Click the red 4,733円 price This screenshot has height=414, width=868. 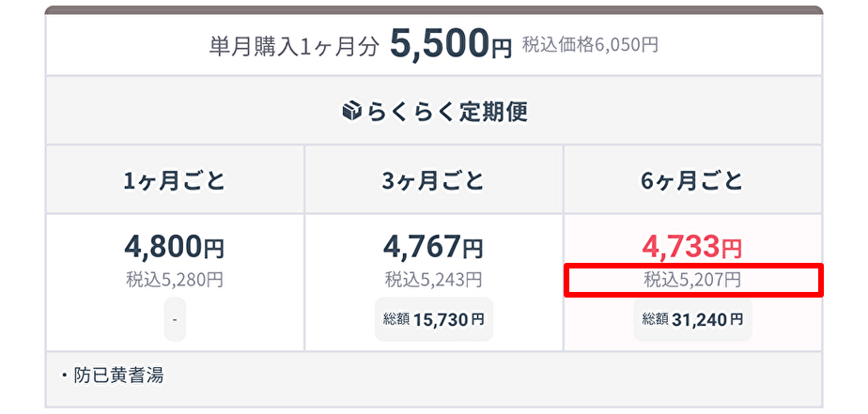[692, 247]
